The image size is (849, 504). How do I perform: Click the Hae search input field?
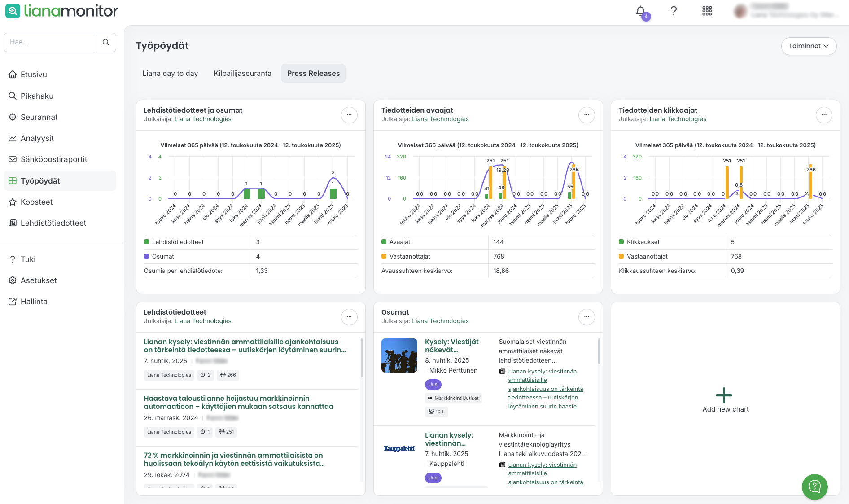pos(50,42)
